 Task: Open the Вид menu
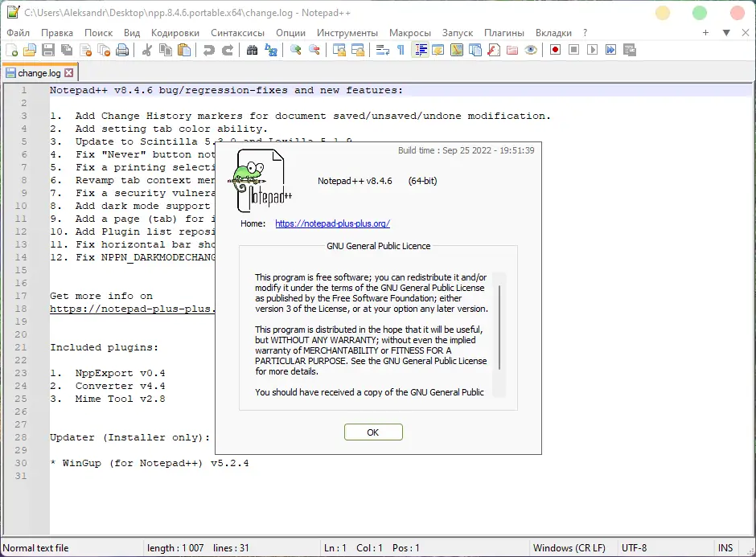(132, 33)
